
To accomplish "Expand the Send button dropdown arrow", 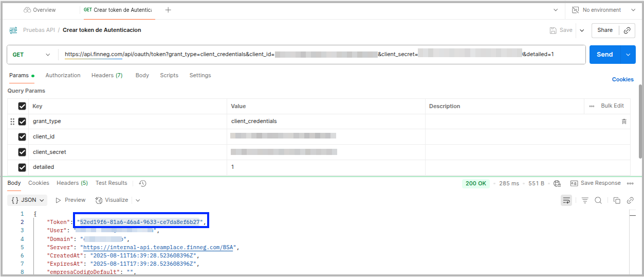I will click(x=628, y=55).
